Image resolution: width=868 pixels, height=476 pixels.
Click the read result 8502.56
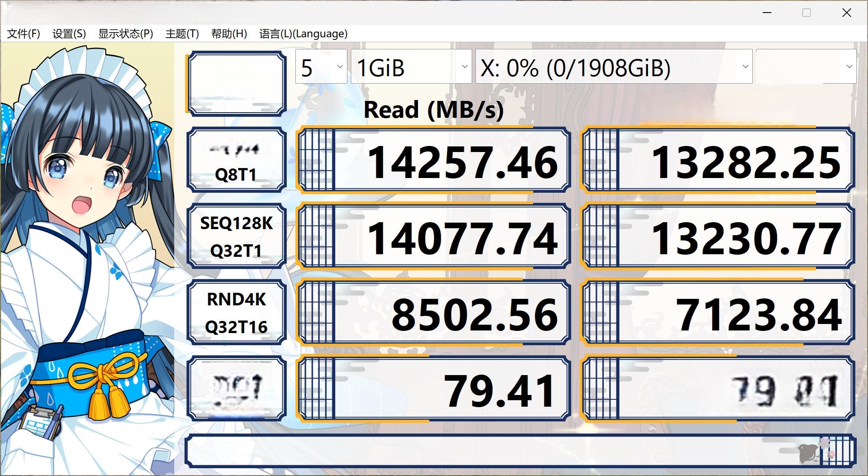(433, 313)
